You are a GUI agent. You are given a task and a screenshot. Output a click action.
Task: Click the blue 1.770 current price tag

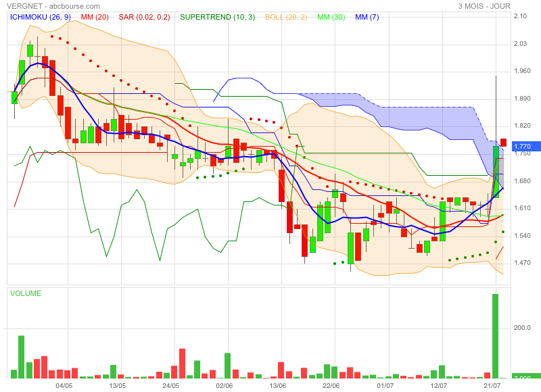526,147
